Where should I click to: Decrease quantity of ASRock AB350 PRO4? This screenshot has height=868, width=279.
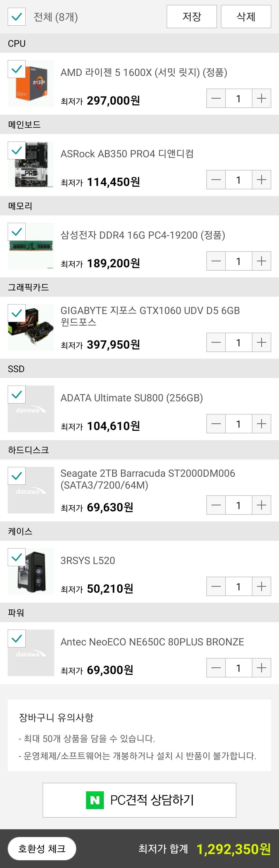216,179
